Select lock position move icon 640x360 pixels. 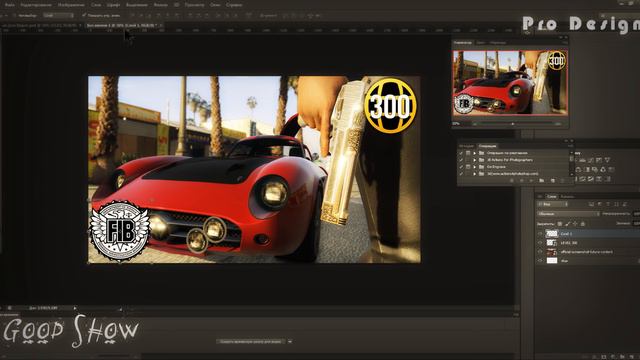575,224
